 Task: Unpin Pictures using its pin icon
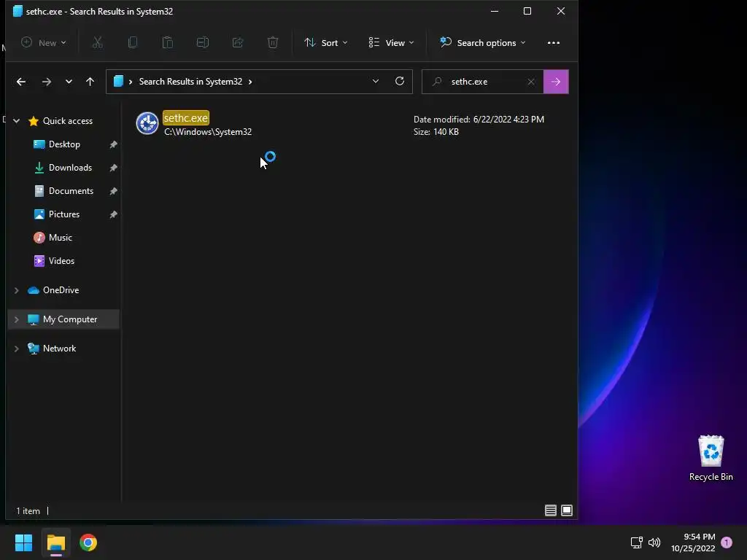(113, 214)
